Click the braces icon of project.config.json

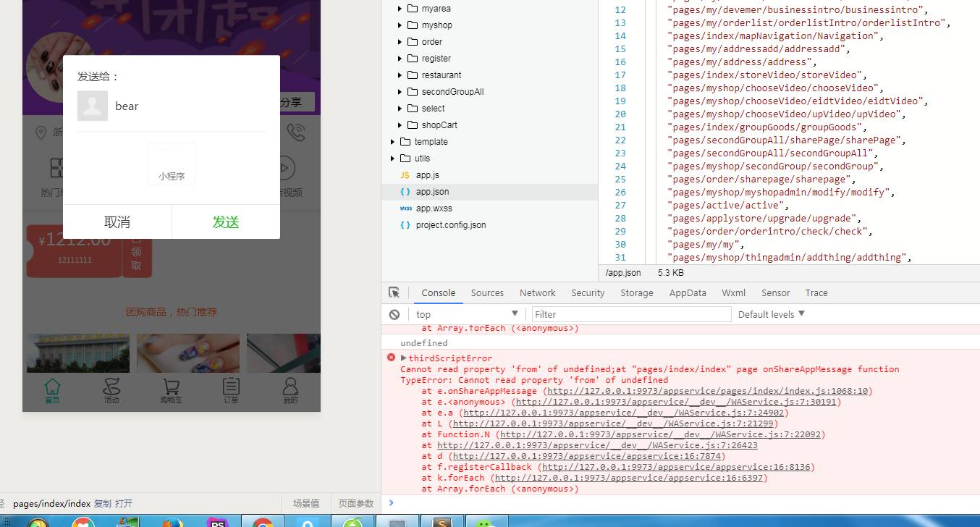(x=405, y=225)
